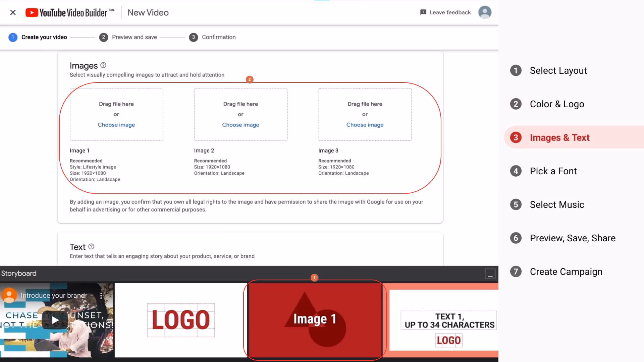Play the Introduce your brand video
The image size is (644, 362).
[x=55, y=320]
